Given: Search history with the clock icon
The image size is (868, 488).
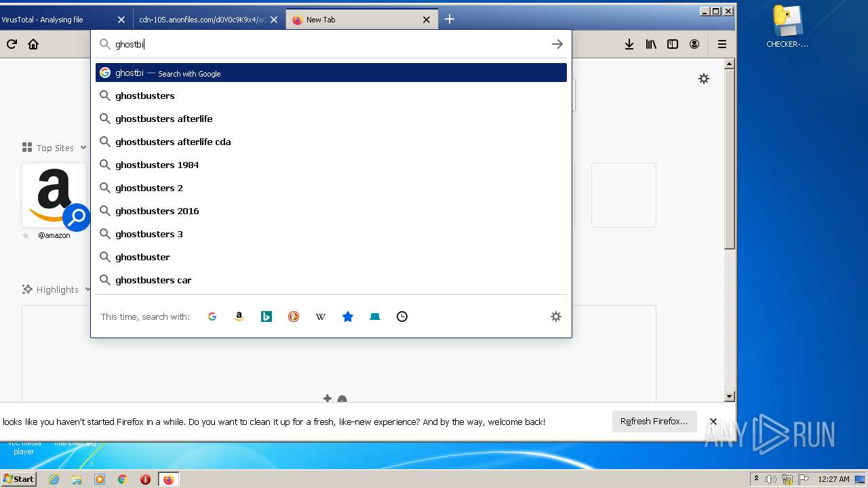Looking at the screenshot, I should 402,317.
